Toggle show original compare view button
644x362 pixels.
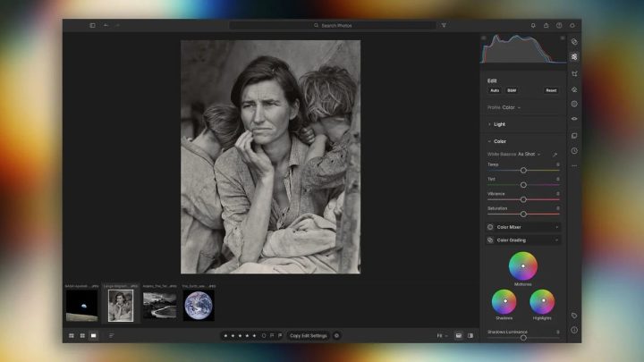(x=470, y=336)
